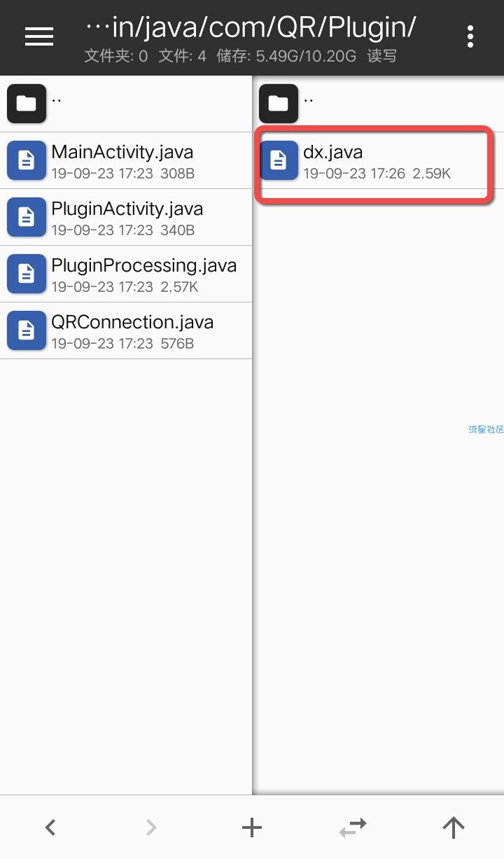Open the PluginProcessing.java file
504x859 pixels.
coord(126,274)
